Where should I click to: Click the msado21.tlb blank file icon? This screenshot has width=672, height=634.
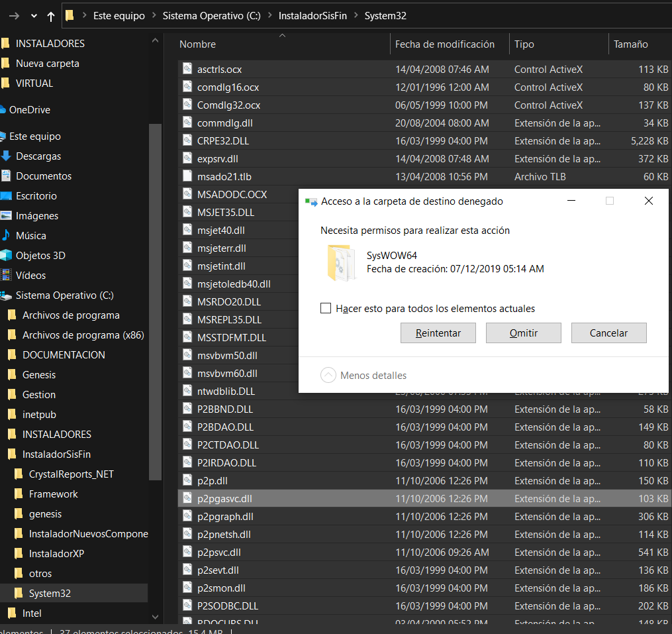pos(187,176)
